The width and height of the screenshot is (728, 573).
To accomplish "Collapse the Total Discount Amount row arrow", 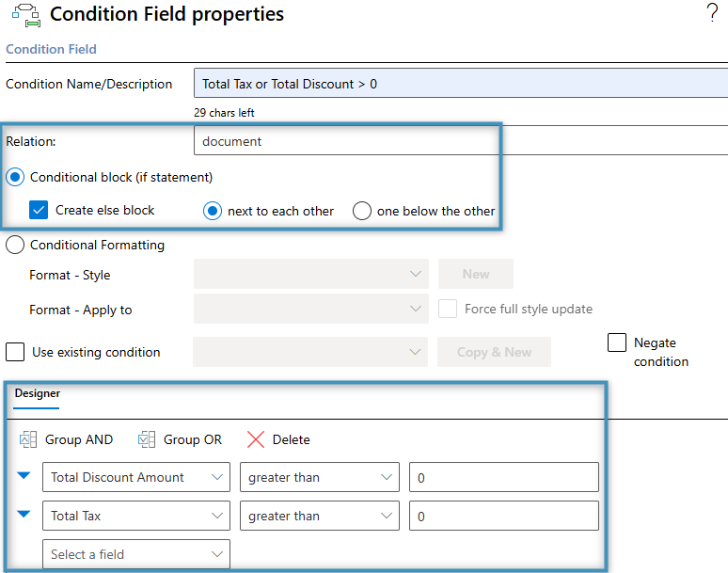I will tap(24, 476).
